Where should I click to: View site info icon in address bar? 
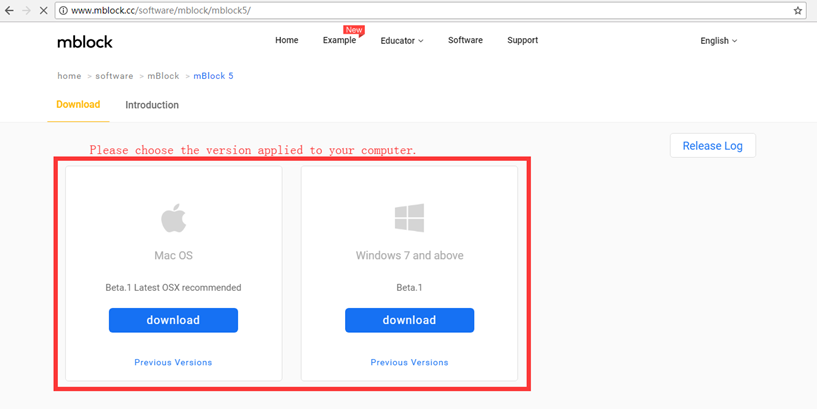coord(63,10)
